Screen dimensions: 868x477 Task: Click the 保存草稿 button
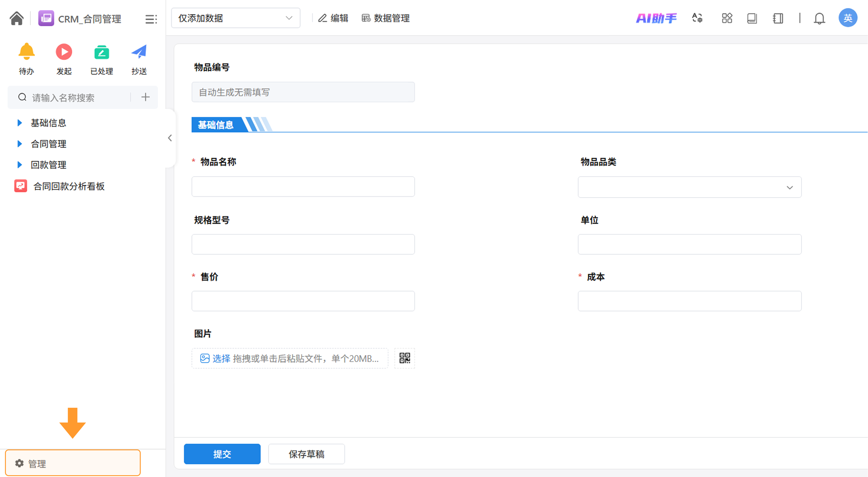click(306, 454)
